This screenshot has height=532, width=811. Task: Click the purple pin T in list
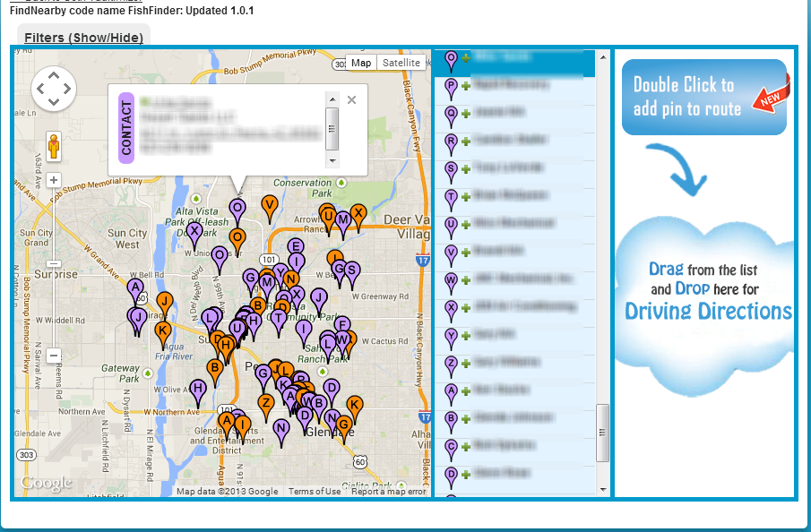(452, 196)
